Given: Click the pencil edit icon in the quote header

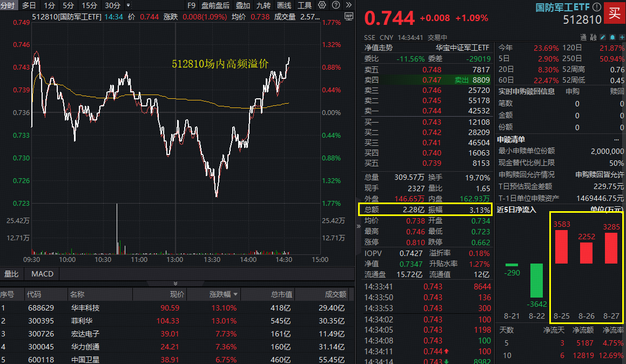Looking at the screenshot, I should [x=603, y=37].
